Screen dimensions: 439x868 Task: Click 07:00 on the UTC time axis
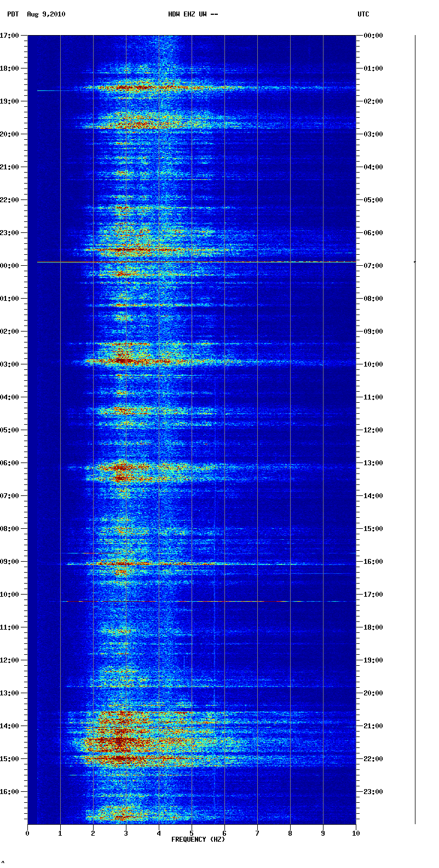373,266
